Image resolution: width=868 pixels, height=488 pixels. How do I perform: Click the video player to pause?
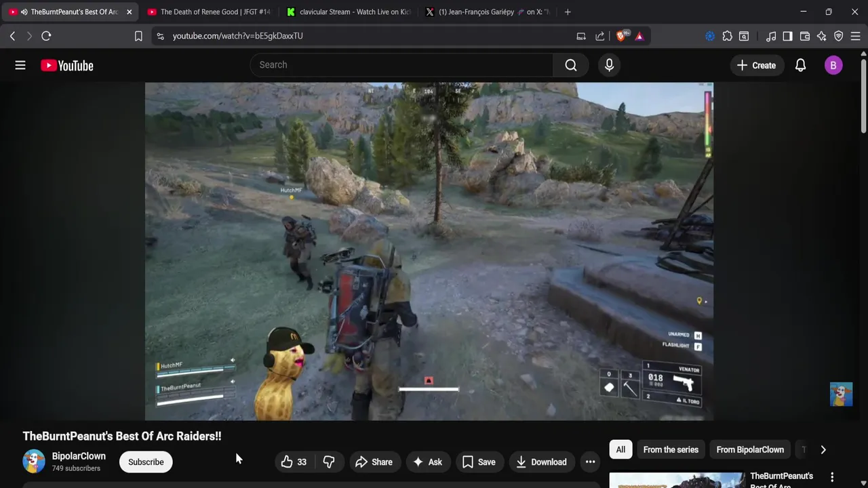429,251
